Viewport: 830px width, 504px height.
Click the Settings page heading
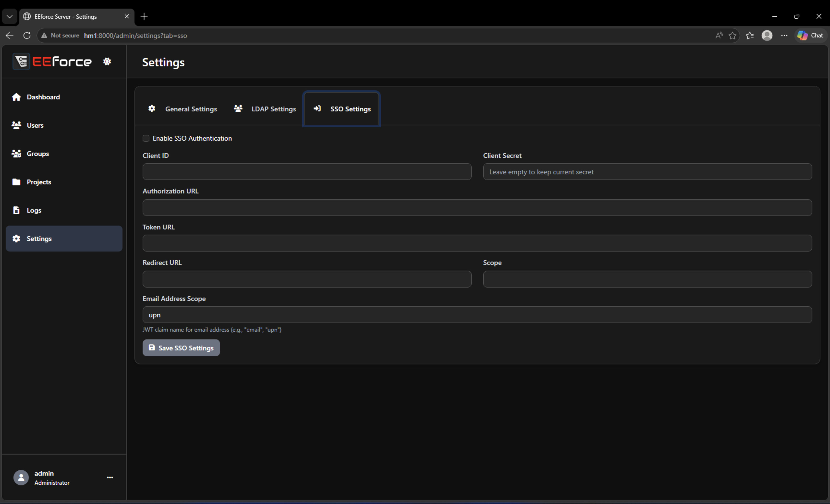163,62
